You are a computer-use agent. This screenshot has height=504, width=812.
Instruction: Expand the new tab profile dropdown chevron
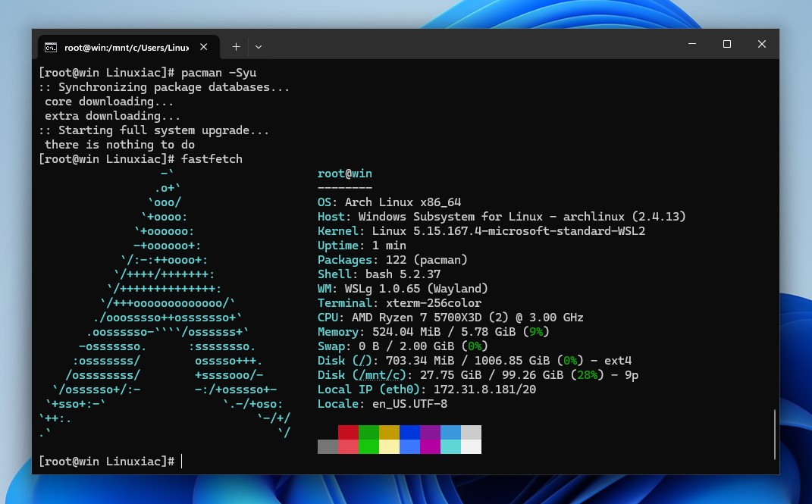(x=259, y=47)
